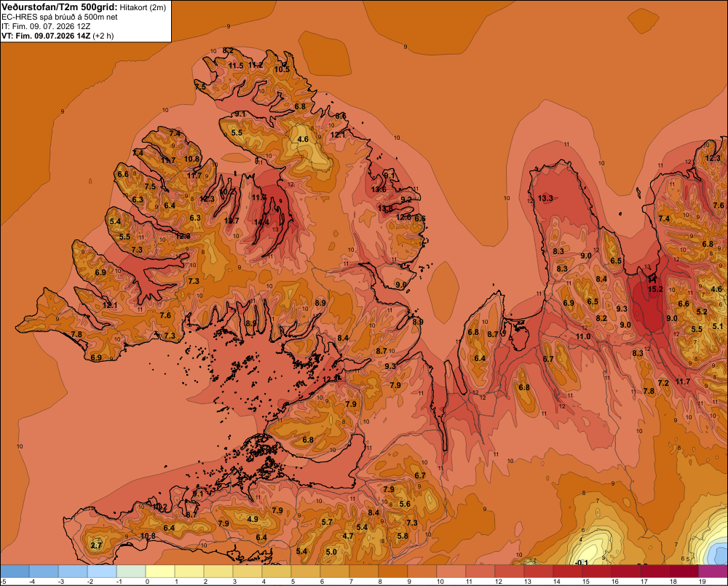Image resolution: width=728 pixels, height=586 pixels.
Task: Click the legend number 7
Action: [x=352, y=582]
